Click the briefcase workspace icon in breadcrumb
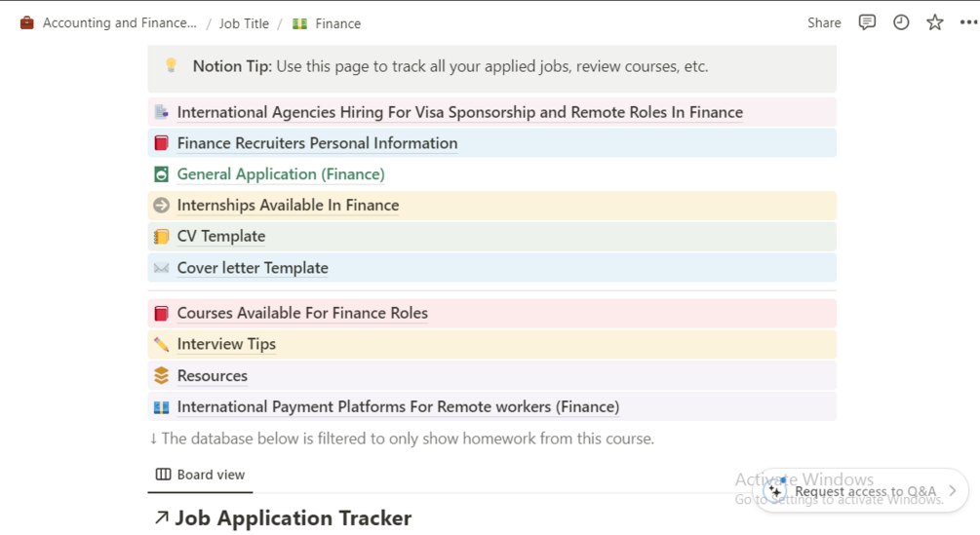This screenshot has width=980, height=535. click(x=27, y=22)
